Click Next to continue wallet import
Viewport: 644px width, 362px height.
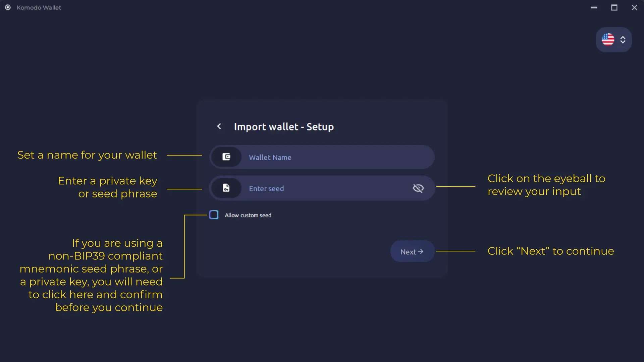(x=412, y=251)
